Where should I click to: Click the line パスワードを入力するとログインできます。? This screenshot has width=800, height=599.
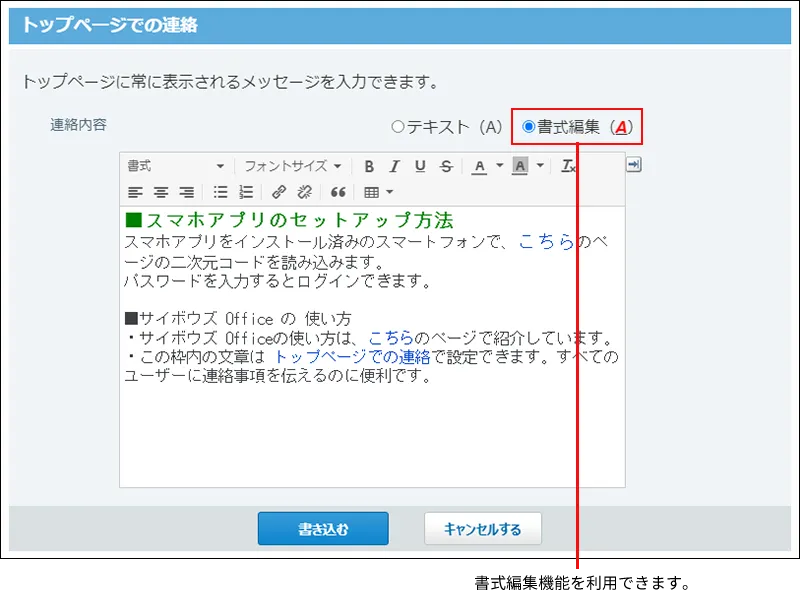pos(278,281)
